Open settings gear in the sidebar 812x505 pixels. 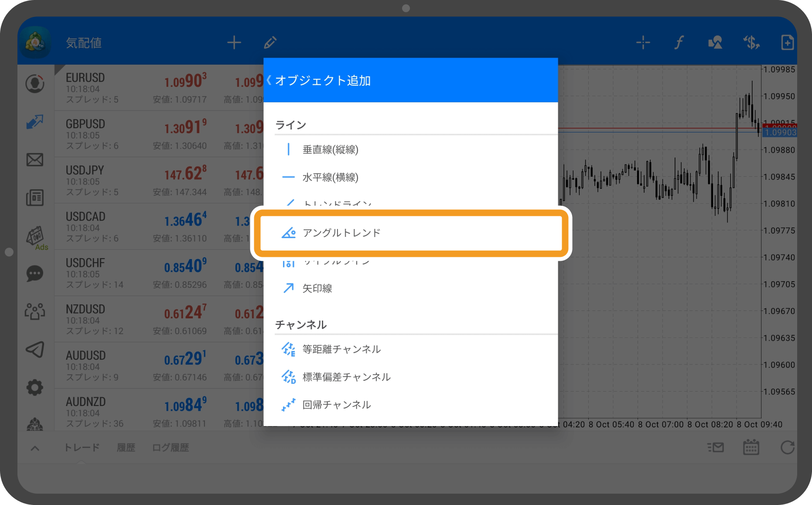pyautogui.click(x=35, y=387)
